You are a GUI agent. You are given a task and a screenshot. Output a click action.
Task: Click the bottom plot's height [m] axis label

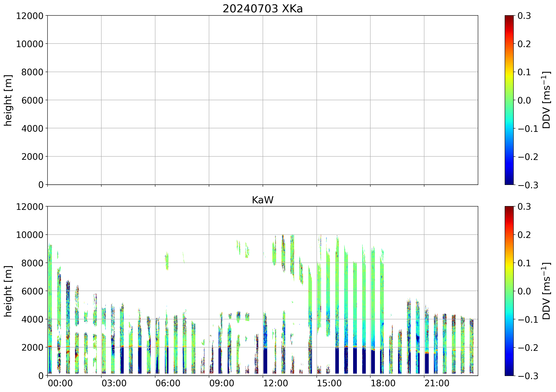tap(8, 291)
